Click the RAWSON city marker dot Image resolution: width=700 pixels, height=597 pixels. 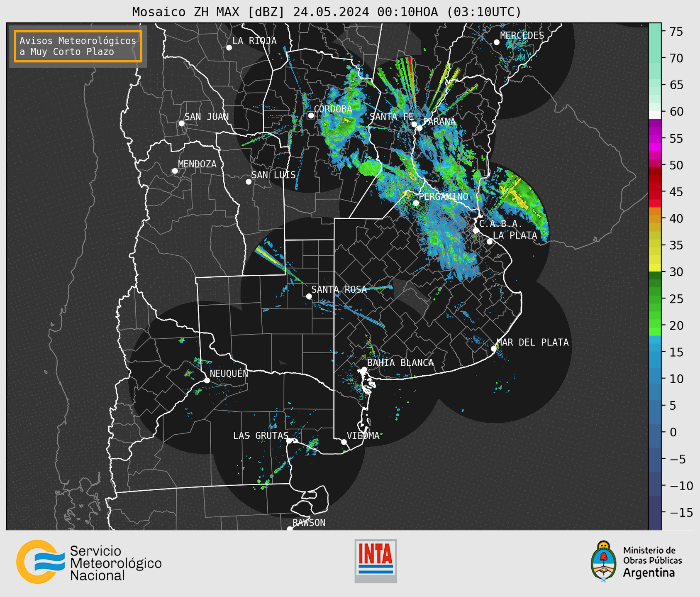pyautogui.click(x=290, y=529)
